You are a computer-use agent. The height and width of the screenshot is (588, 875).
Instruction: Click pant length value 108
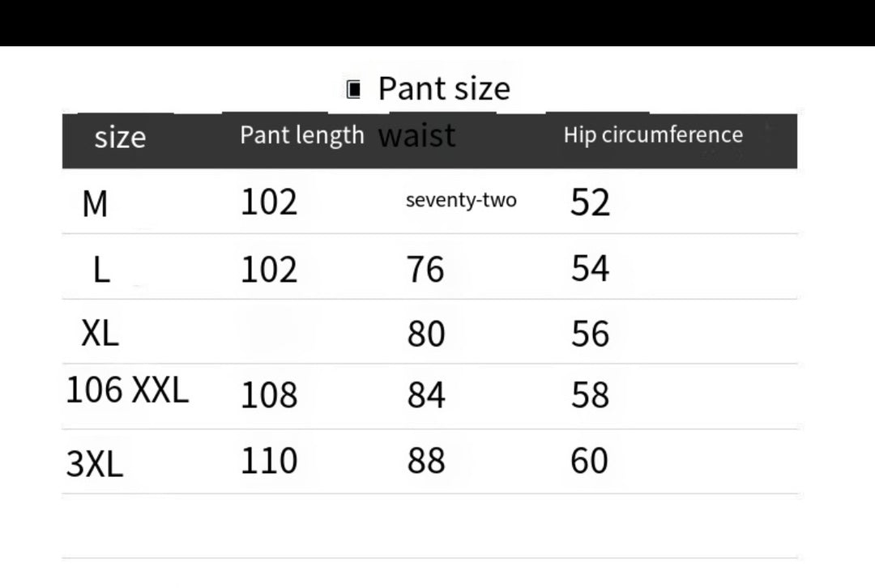tap(269, 395)
